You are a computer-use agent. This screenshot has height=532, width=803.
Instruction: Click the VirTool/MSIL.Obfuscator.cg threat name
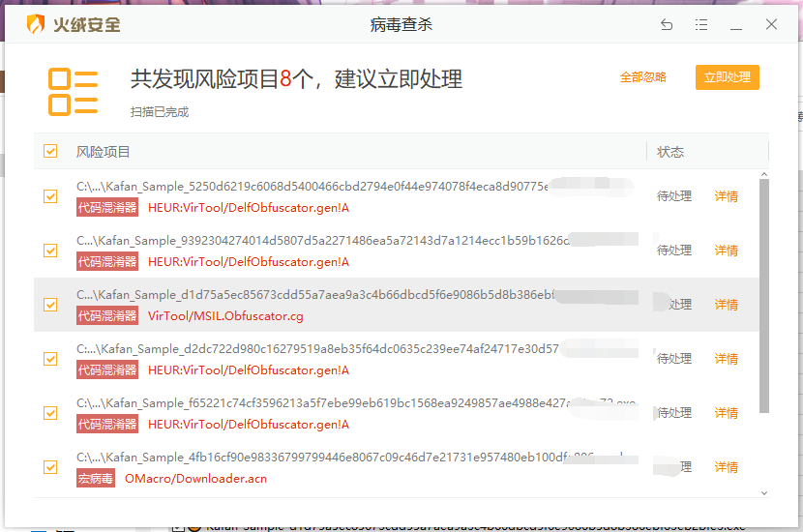(225, 316)
